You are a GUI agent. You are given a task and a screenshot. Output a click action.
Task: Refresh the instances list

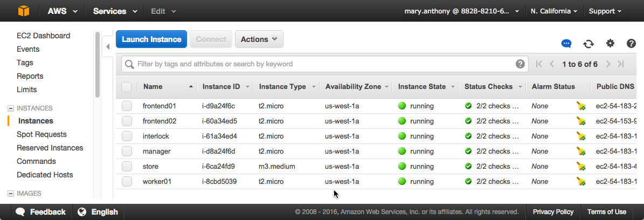pyautogui.click(x=588, y=44)
